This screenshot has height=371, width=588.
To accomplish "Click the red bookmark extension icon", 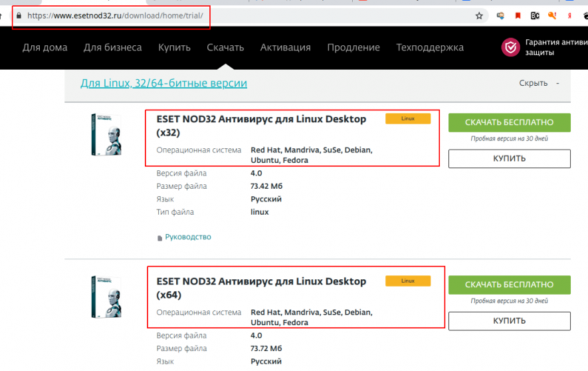I will (x=518, y=15).
